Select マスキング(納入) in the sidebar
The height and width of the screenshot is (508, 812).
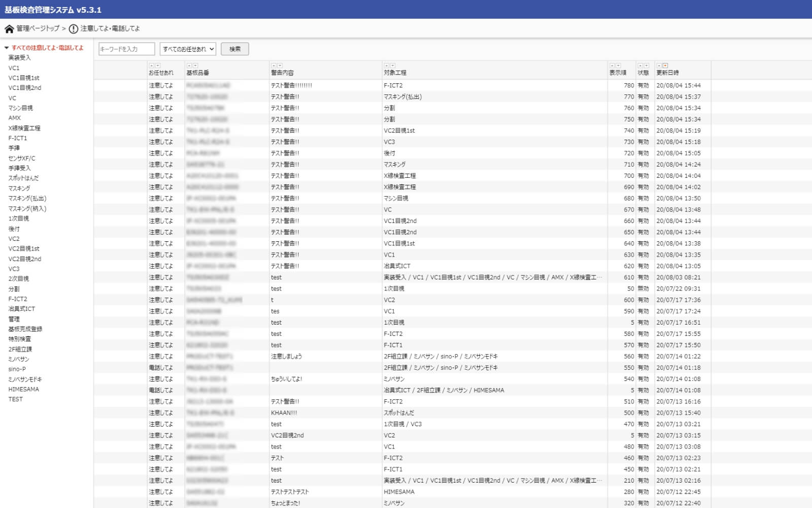click(x=27, y=208)
